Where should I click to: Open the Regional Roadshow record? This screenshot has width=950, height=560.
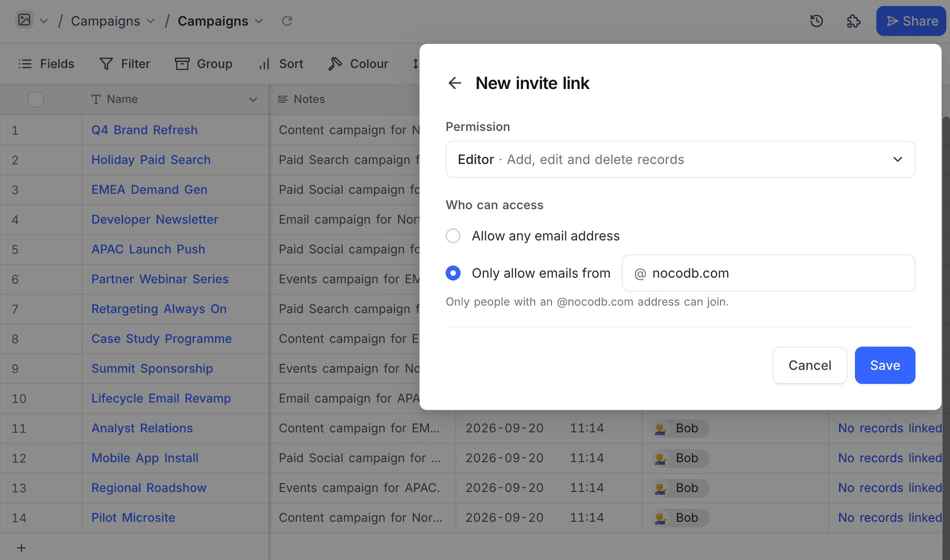click(x=149, y=488)
